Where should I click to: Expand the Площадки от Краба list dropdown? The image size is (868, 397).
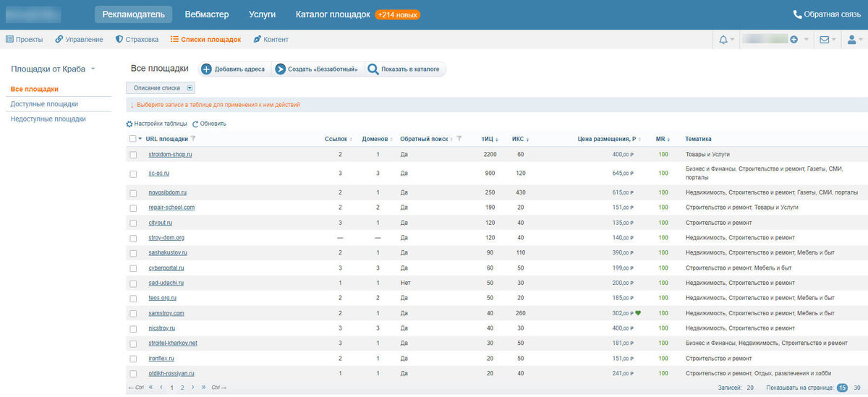click(x=93, y=69)
